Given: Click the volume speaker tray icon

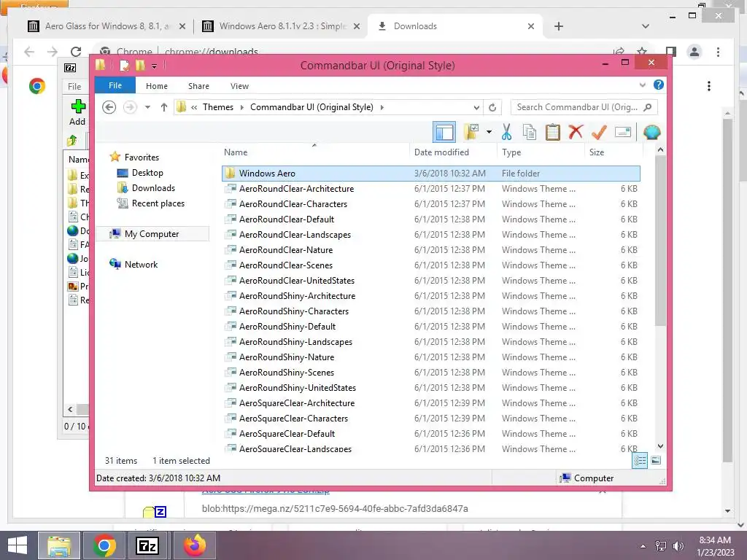Looking at the screenshot, I should (x=678, y=546).
